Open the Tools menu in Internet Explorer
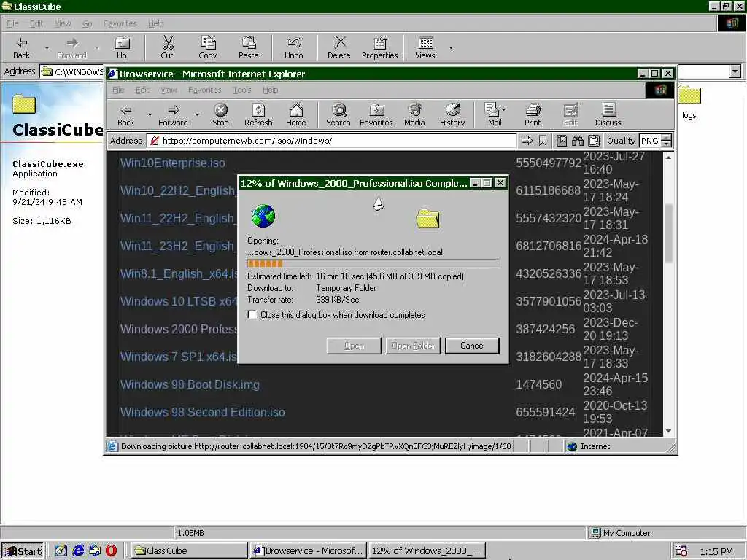The width and height of the screenshot is (747, 560). coord(242,90)
